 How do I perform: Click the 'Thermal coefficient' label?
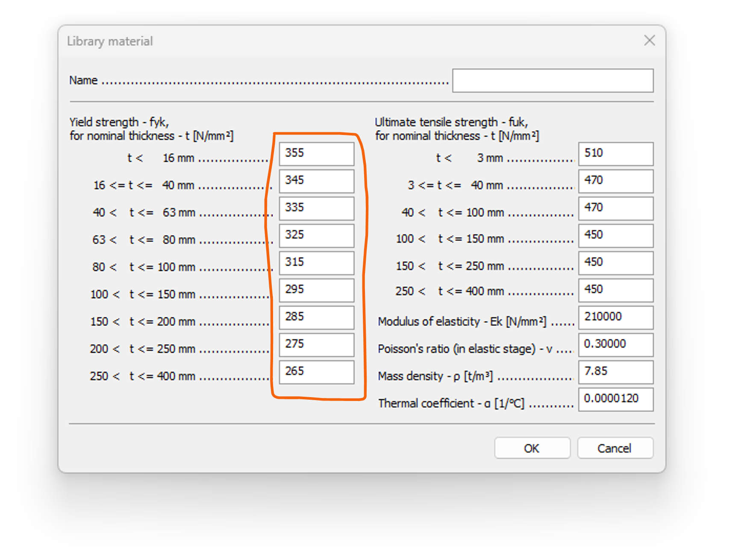pyautogui.click(x=426, y=403)
